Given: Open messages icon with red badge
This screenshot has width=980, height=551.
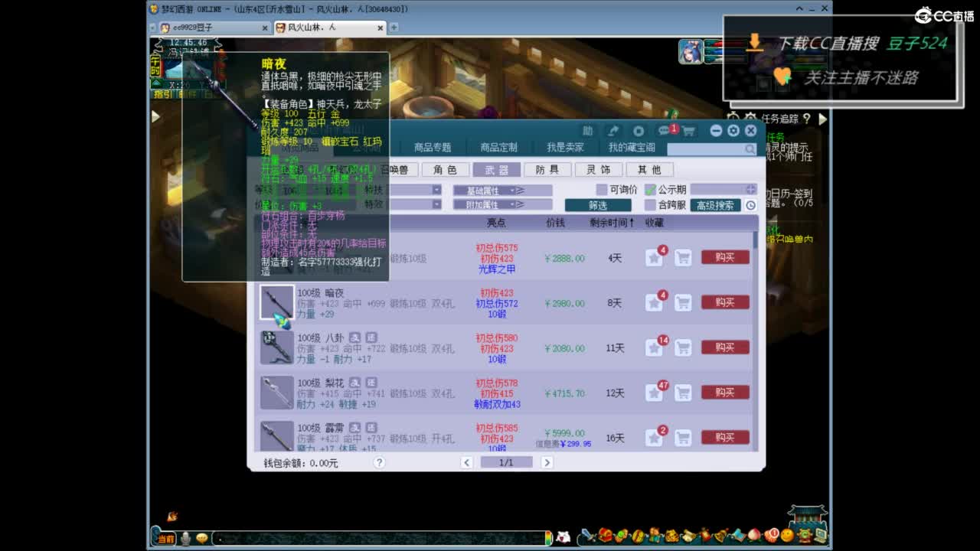Looking at the screenshot, I should pyautogui.click(x=665, y=131).
